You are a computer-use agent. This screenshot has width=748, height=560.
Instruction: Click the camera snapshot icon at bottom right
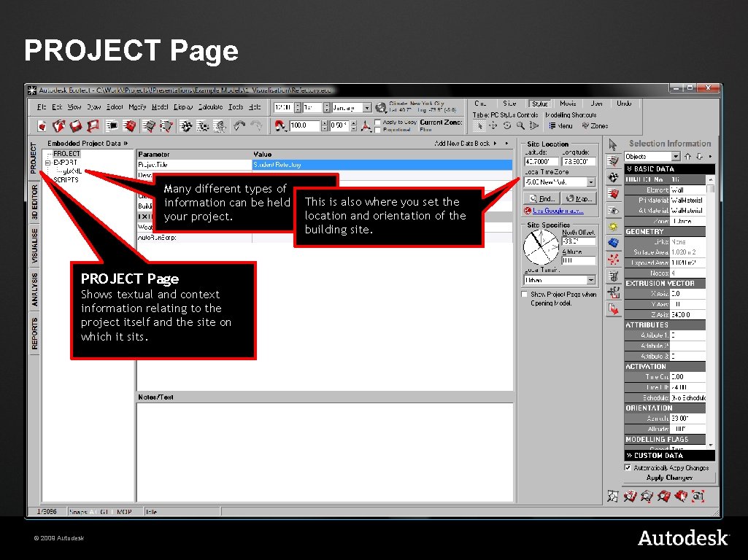pos(698,496)
